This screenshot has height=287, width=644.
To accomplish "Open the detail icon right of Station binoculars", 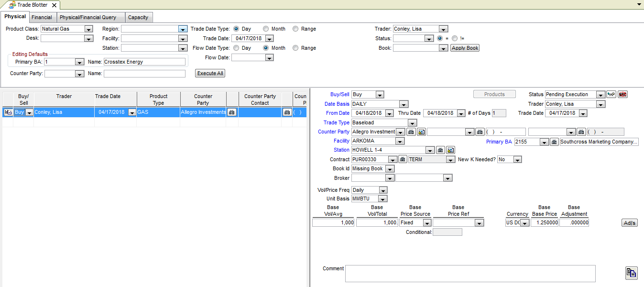I will [x=450, y=150].
